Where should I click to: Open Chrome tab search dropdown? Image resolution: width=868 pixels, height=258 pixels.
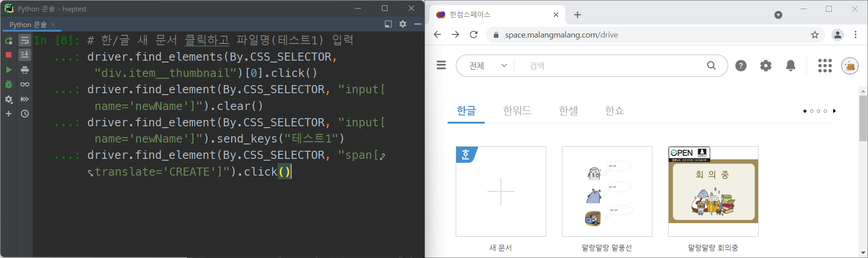[778, 15]
